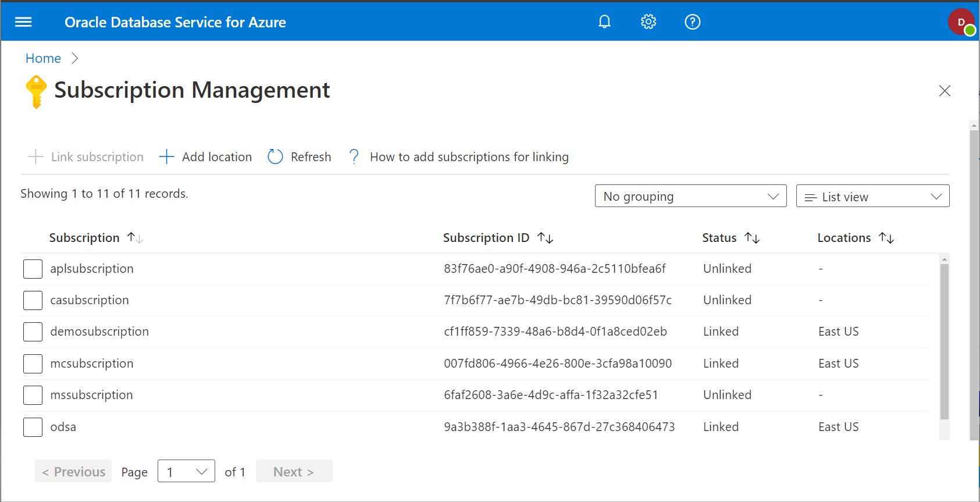Click the Unlinked status of mssubscription
This screenshot has height=502, width=980.
727,395
